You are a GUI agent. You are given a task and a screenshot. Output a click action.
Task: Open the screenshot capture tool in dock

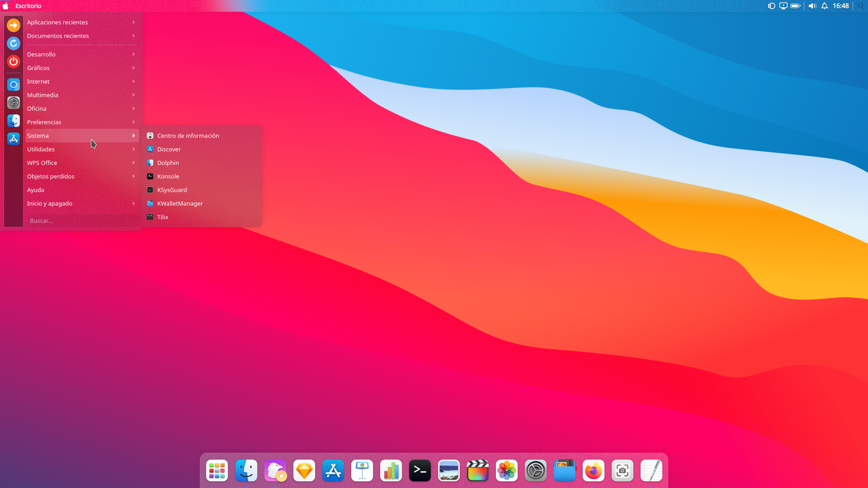[623, 471]
